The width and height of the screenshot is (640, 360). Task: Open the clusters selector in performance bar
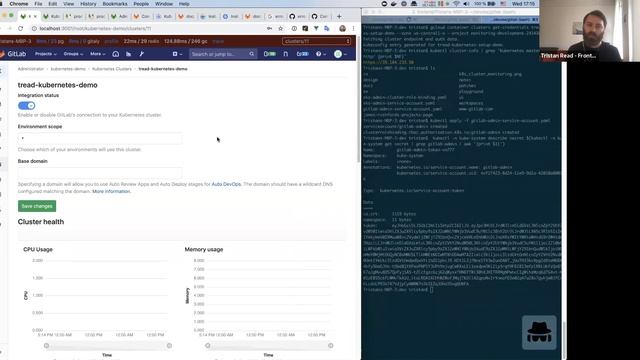tap(316, 41)
